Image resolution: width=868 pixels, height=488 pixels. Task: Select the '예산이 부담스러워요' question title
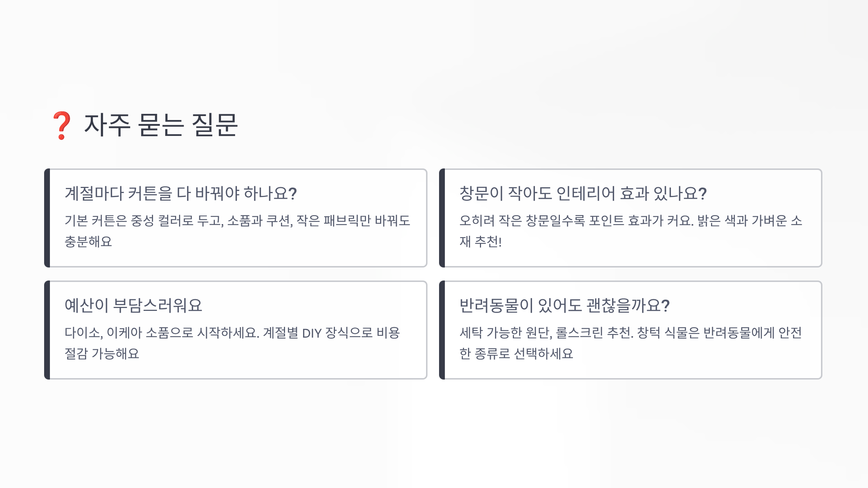pos(133,305)
